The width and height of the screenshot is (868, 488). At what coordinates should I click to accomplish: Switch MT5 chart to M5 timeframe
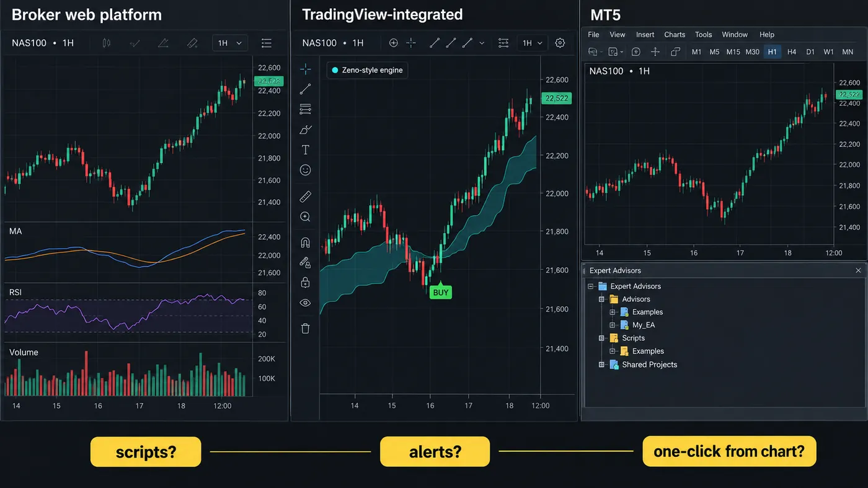coord(714,52)
